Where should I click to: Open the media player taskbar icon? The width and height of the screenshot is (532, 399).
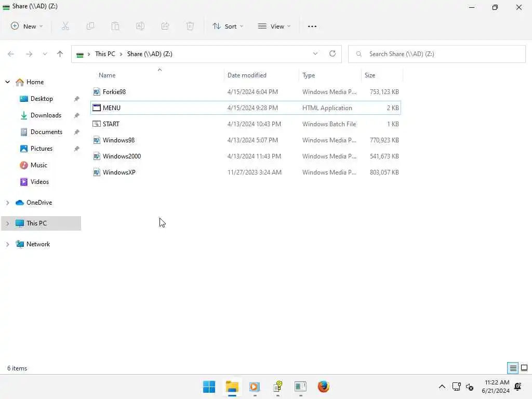[x=255, y=387]
